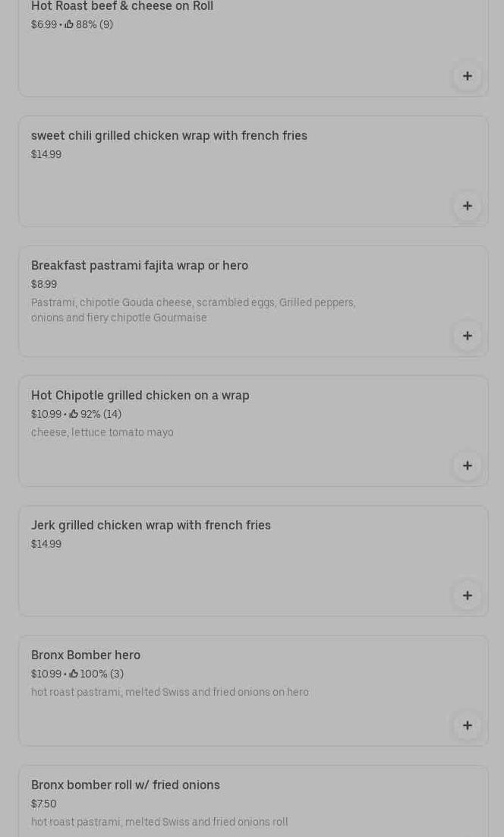Add Hot Roast beef & cheese on Roll
Image resolution: width=504 pixels, height=837 pixels.
(x=467, y=76)
